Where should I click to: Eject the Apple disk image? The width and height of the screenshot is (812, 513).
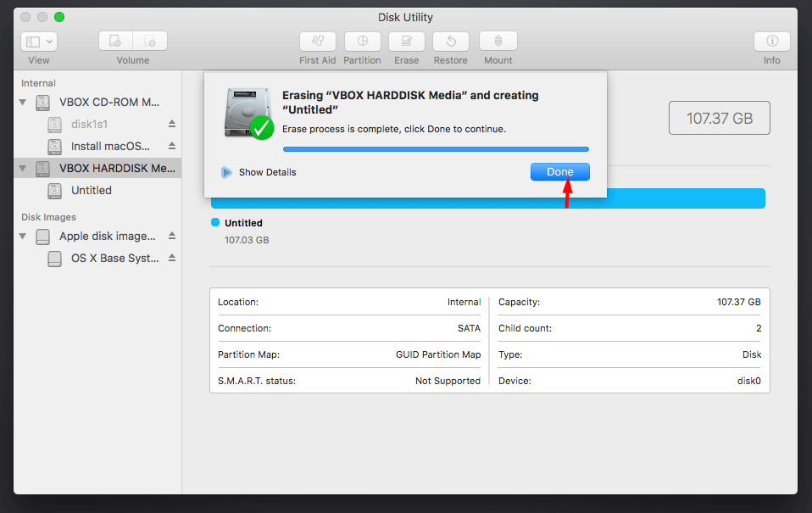coord(172,237)
